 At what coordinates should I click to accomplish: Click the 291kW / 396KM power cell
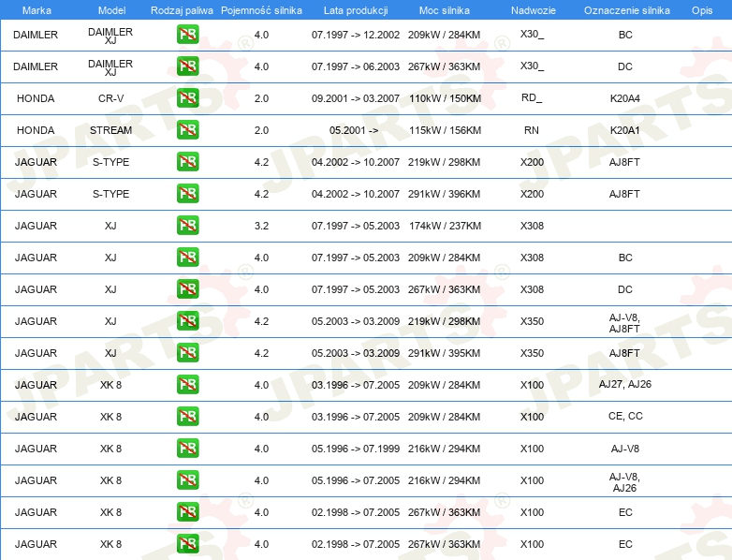click(x=445, y=194)
